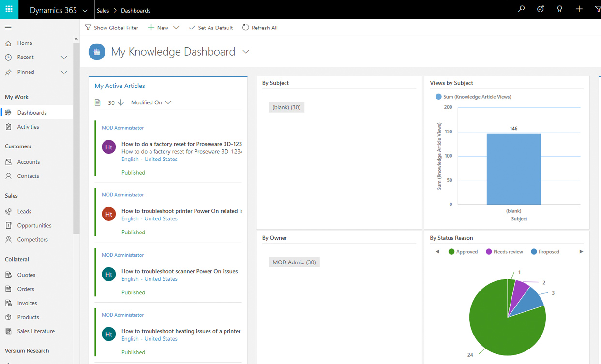Click red Ht avatar of printer Power On article

tap(109, 214)
